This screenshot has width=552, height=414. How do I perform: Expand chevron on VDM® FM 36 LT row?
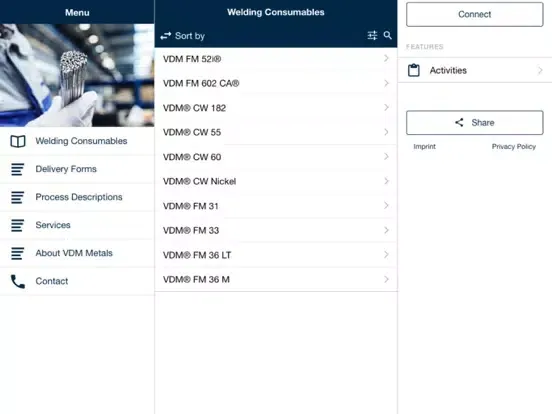386,255
